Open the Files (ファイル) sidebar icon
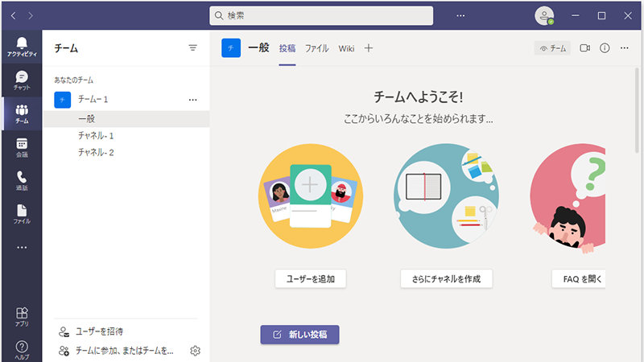 click(22, 214)
